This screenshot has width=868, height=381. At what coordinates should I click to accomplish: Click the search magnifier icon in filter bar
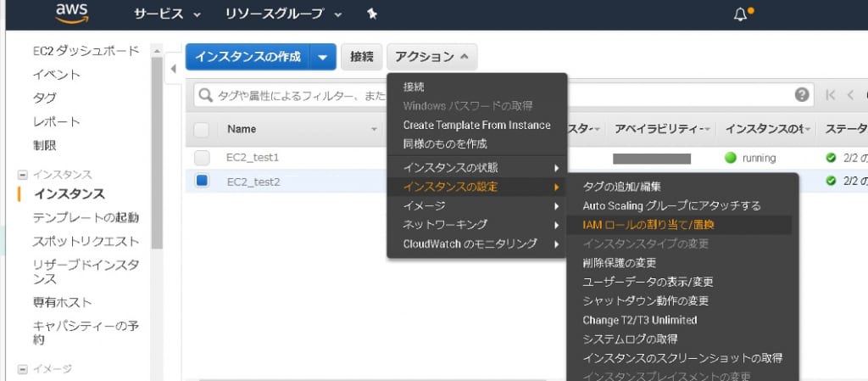[205, 95]
